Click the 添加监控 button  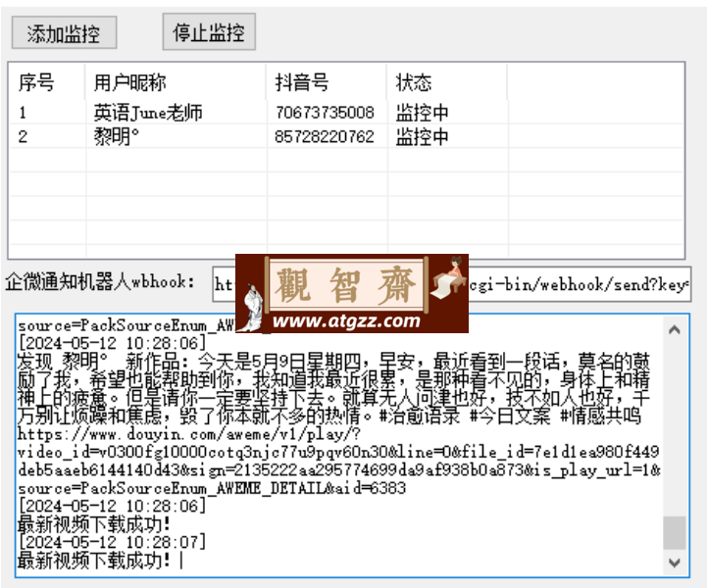[x=64, y=33]
